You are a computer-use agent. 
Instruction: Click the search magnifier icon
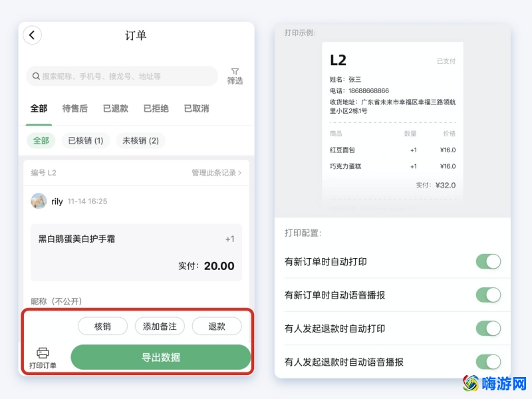36,76
